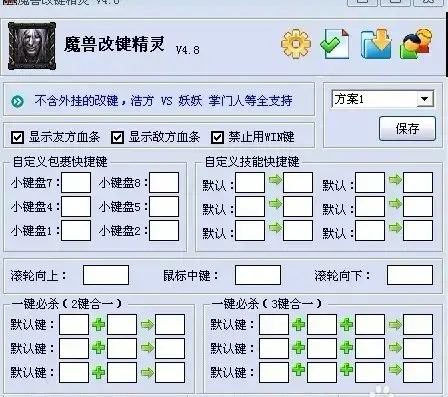Click green arrow in third 3键合一 row
The image size is (448, 397).
point(395,370)
